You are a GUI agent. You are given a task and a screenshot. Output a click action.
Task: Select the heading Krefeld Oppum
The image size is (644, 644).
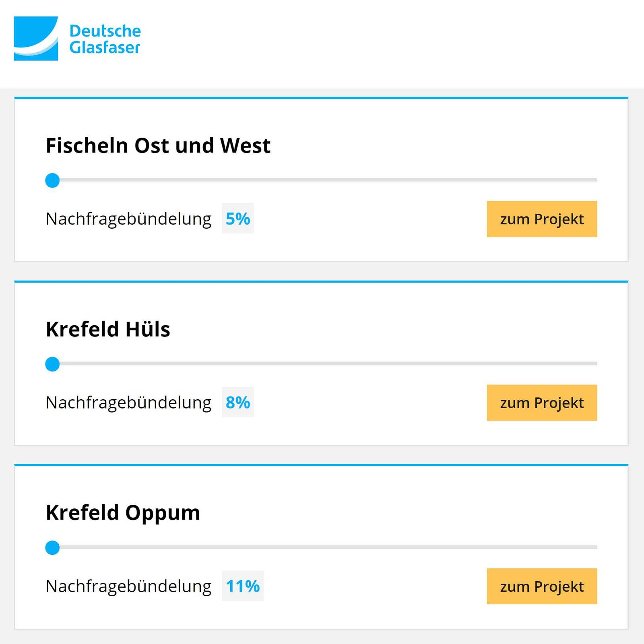[123, 512]
